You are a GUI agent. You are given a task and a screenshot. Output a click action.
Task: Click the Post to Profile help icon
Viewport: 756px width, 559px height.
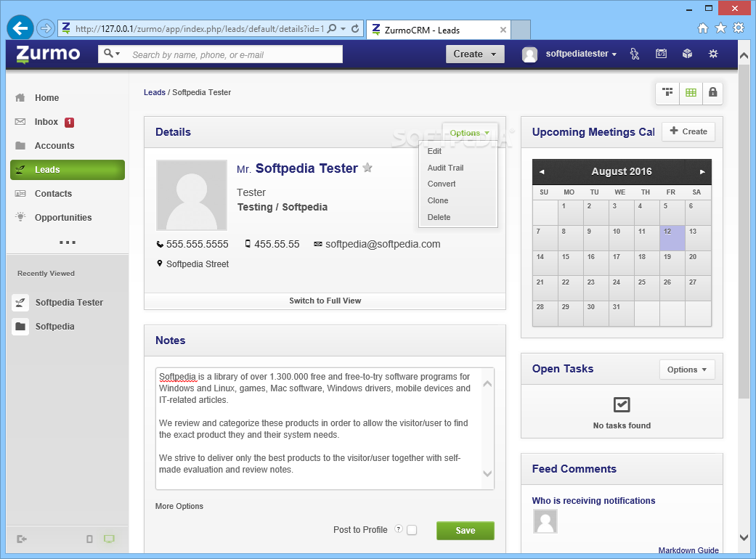coord(398,529)
